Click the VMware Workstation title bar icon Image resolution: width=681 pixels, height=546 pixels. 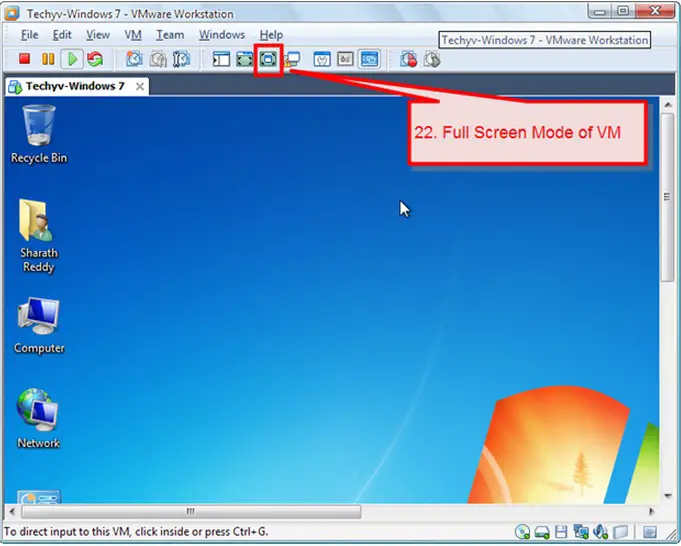12,13
